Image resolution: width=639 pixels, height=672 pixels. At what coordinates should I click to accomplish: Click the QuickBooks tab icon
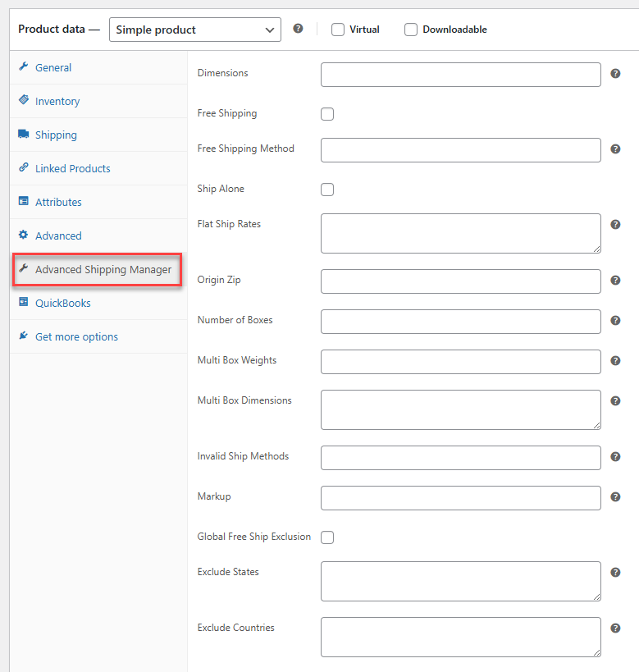(x=24, y=302)
